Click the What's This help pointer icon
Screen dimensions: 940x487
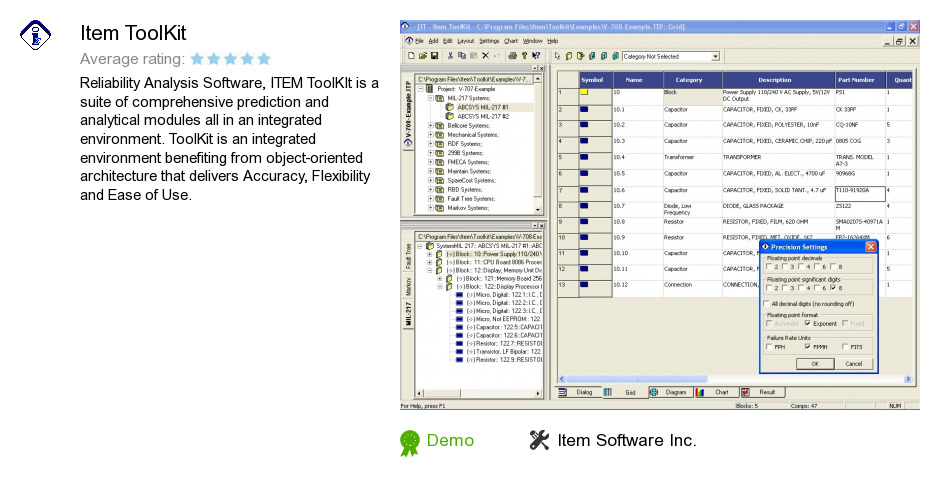tap(536, 56)
